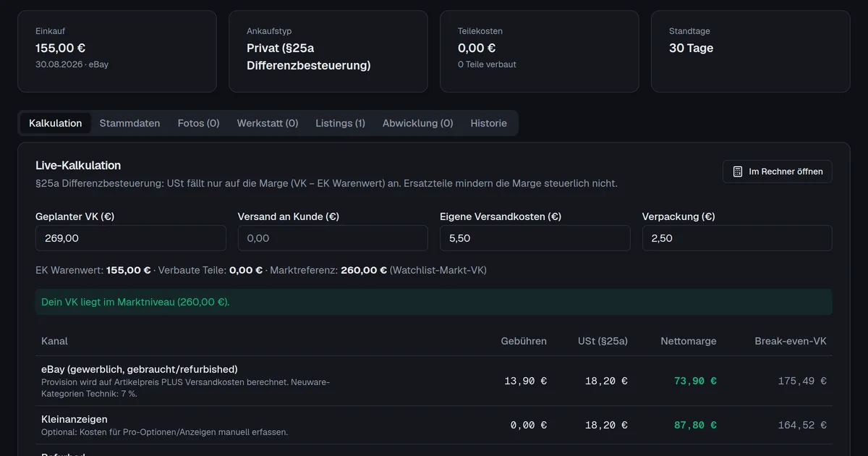
Task: Click the Versand an Kunde (€) field
Action: coord(333,238)
